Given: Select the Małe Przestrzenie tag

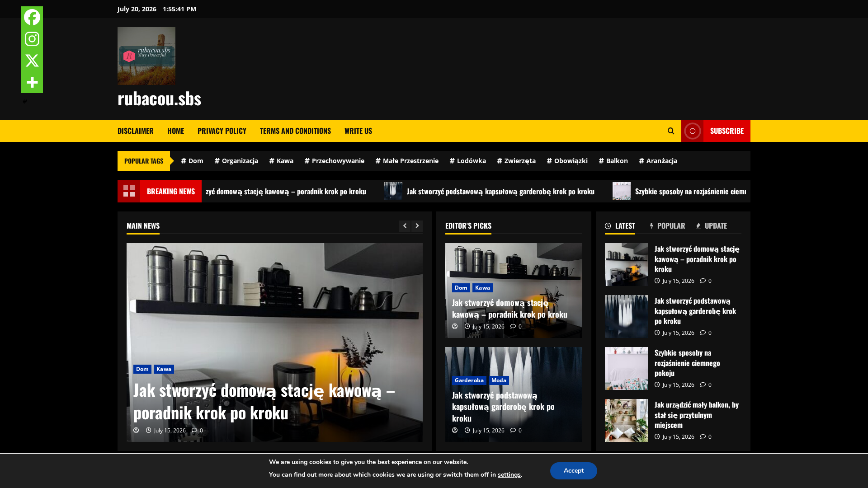Looking at the screenshot, I should (407, 161).
